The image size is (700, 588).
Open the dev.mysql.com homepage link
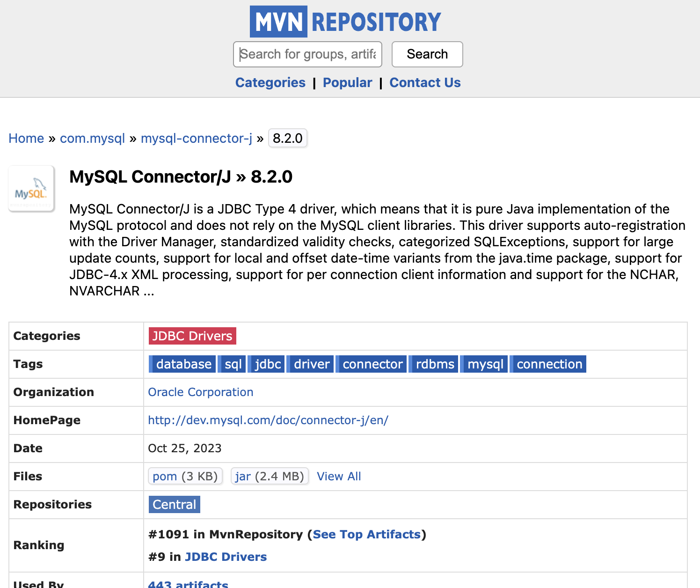[x=268, y=420]
